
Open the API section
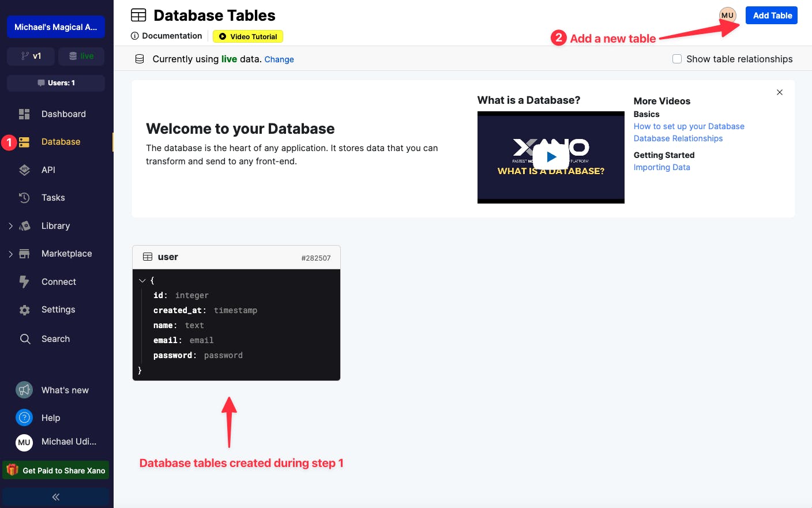click(48, 170)
